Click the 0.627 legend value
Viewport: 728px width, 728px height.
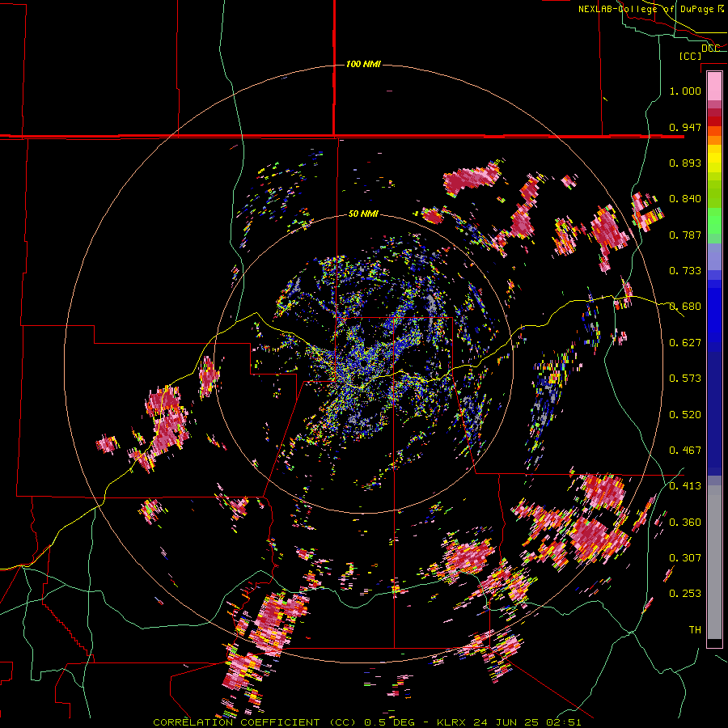click(x=685, y=343)
